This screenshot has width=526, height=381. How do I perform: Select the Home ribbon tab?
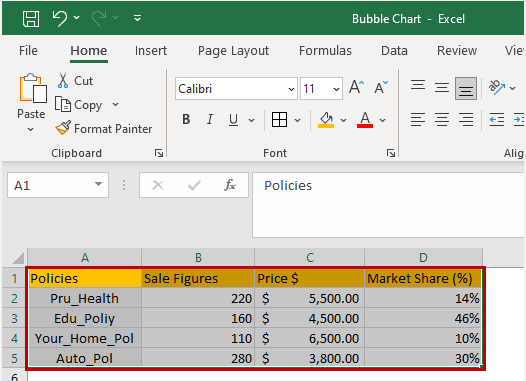tap(89, 51)
